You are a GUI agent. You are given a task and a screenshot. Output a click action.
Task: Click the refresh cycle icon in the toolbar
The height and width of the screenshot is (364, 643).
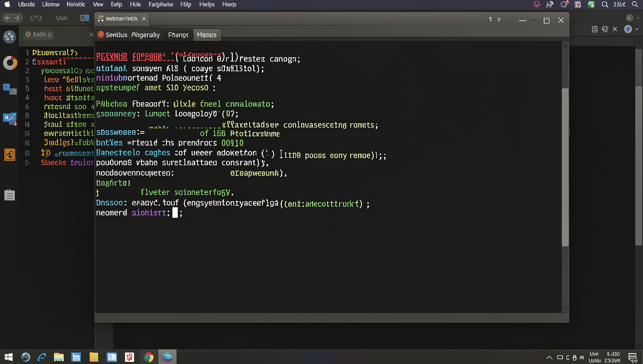pyautogui.click(x=36, y=18)
